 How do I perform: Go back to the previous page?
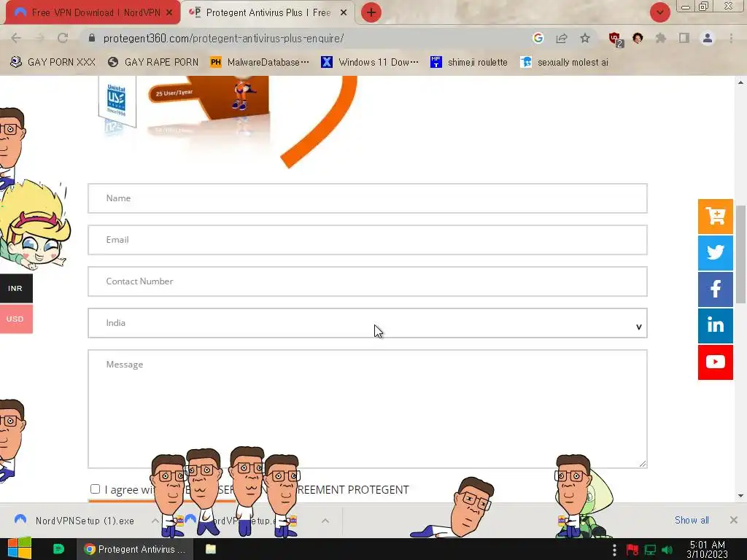click(16, 38)
